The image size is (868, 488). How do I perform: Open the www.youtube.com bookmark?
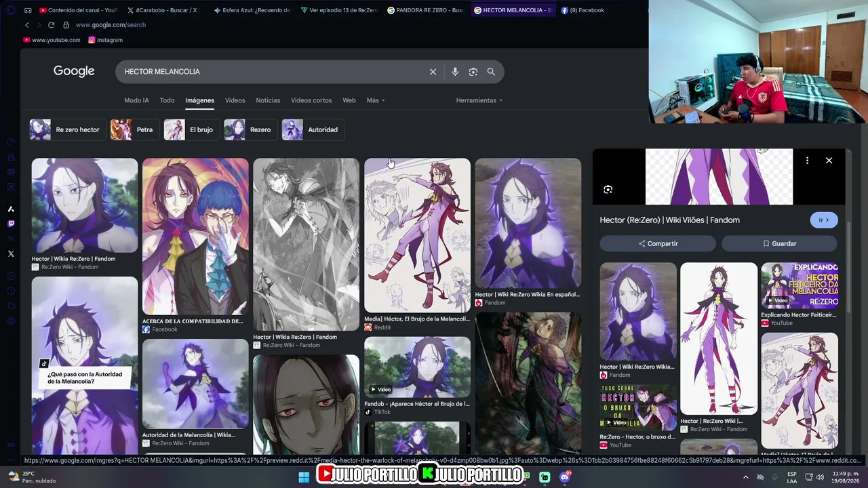[x=52, y=40]
